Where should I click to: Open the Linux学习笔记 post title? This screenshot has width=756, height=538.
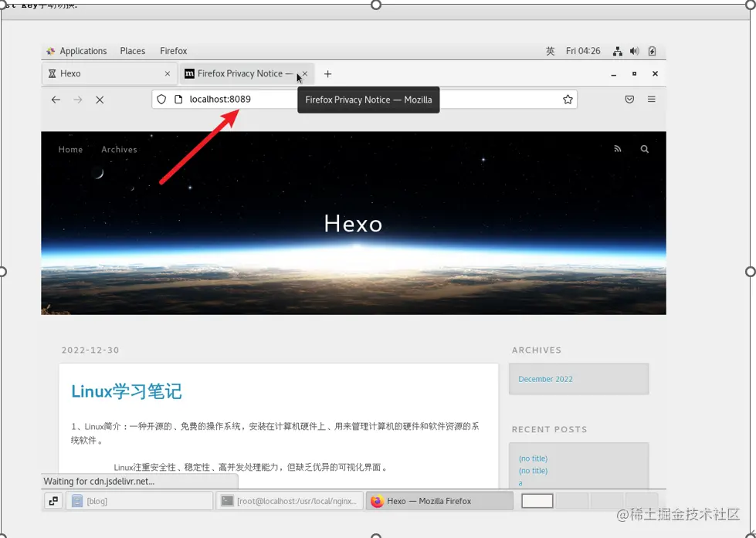click(x=127, y=391)
